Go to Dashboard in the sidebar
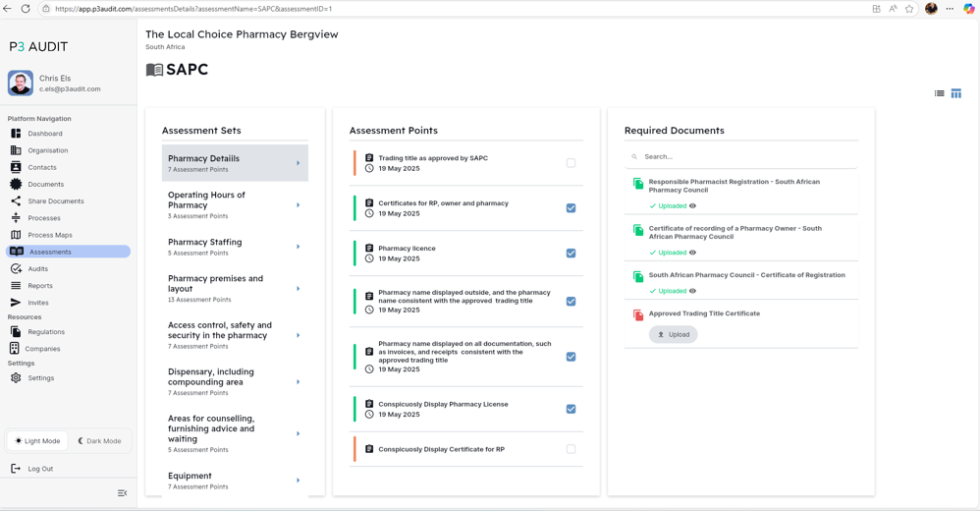 click(x=44, y=134)
